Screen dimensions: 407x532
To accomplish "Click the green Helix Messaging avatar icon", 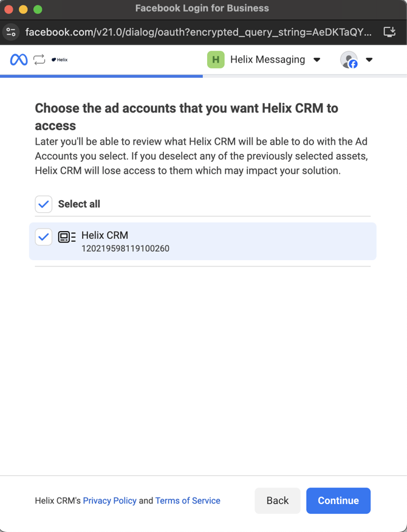I will click(216, 60).
